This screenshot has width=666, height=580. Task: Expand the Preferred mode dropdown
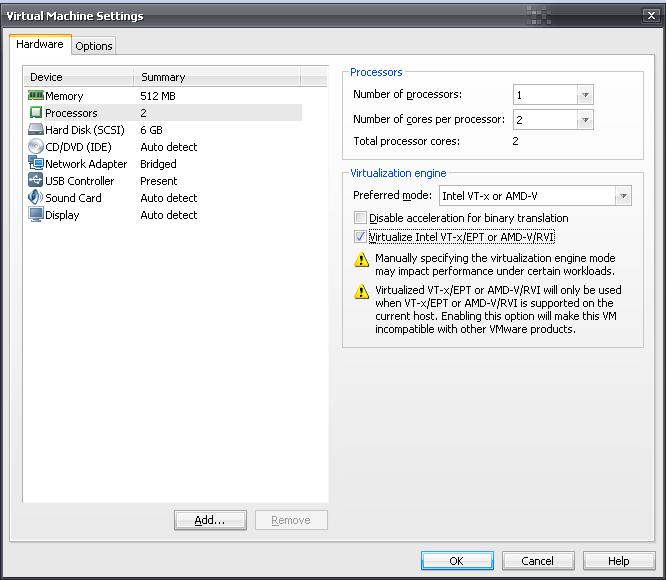[623, 196]
